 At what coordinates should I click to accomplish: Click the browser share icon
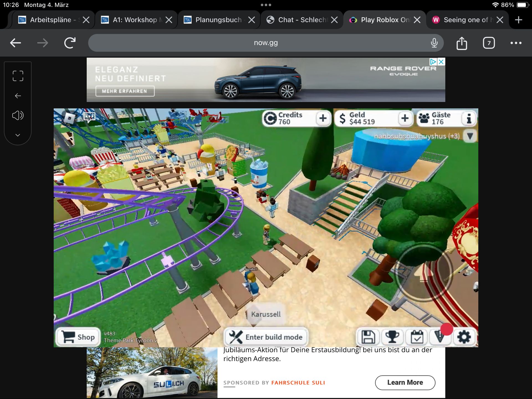point(462,43)
